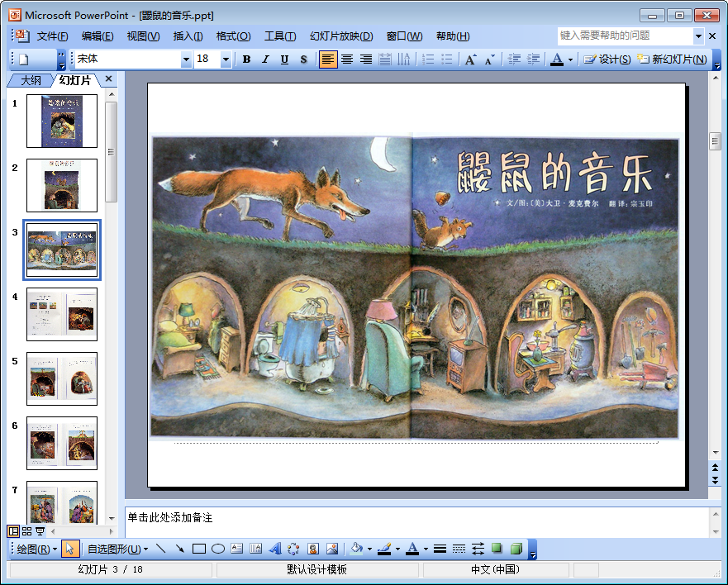Open font color dropdown in formatting toolbar
728x585 pixels.
571,59
